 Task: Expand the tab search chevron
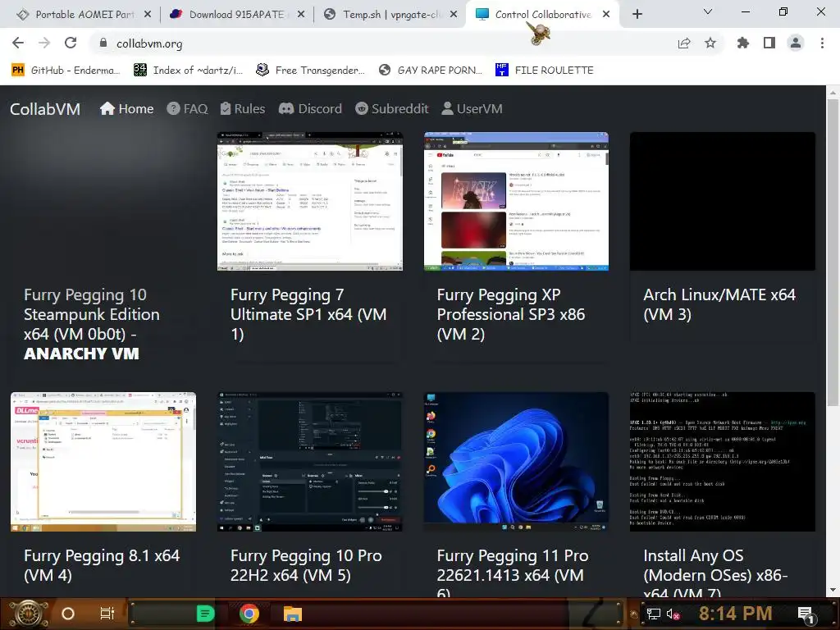click(708, 11)
